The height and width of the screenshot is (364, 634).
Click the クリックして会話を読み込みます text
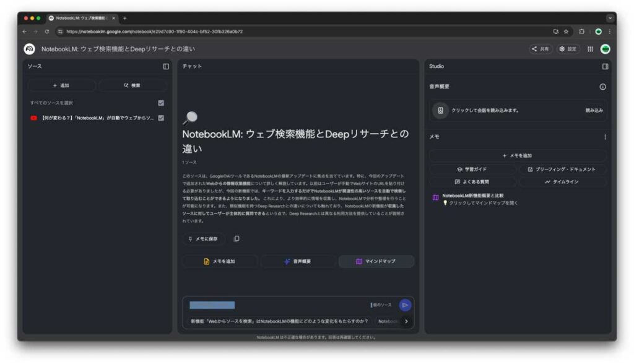pyautogui.click(x=485, y=110)
